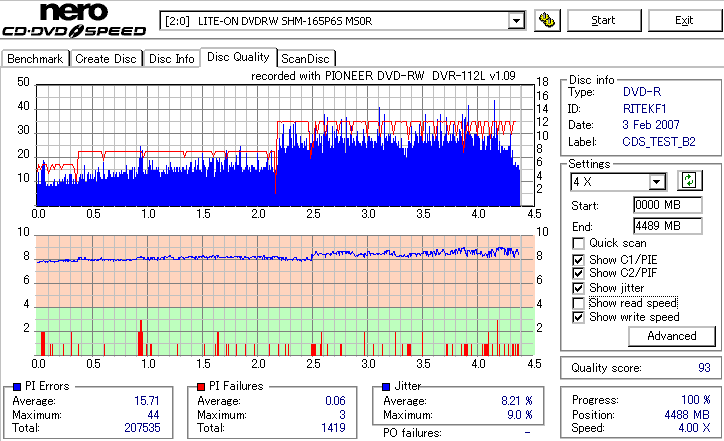Screen dimensions: 724x441
Task: Click the blue PI Errors legend square
Action: tap(17, 387)
